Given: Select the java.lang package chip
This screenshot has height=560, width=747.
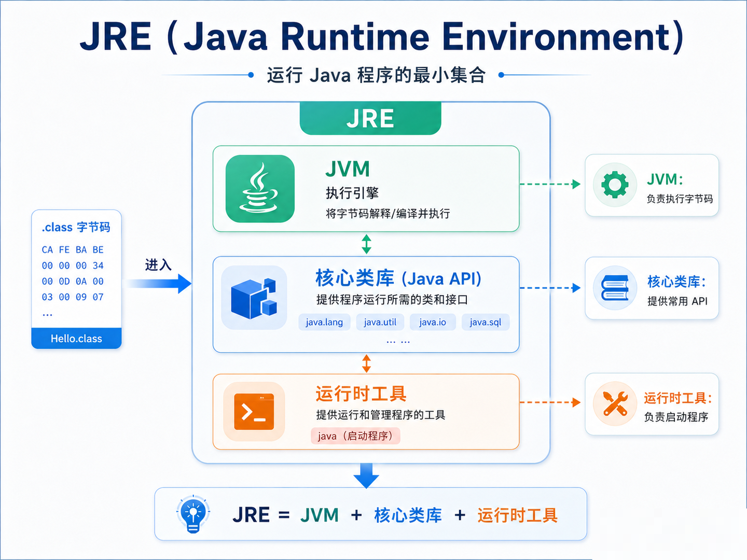Looking at the screenshot, I should [324, 322].
